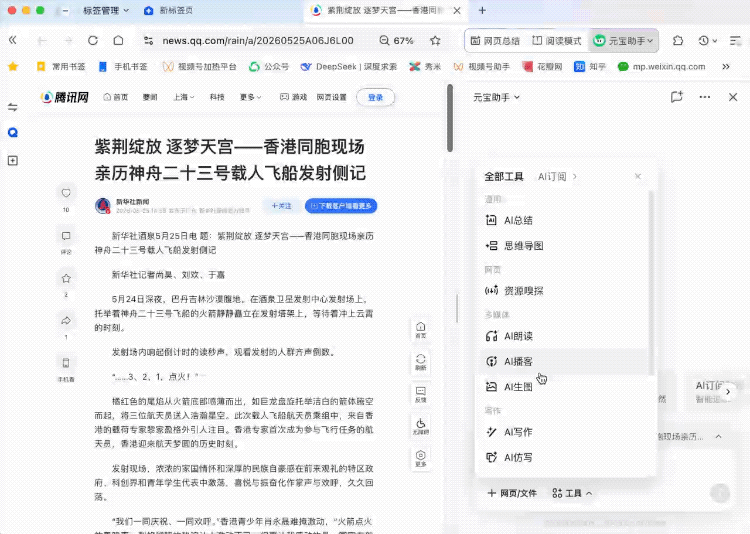750x534 pixels.
Task: Open 标签管理 dropdown
Action: coord(106,10)
